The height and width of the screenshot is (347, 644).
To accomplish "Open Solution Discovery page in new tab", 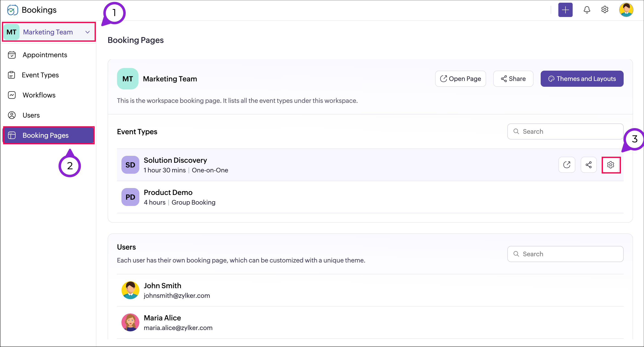I will click(x=567, y=165).
